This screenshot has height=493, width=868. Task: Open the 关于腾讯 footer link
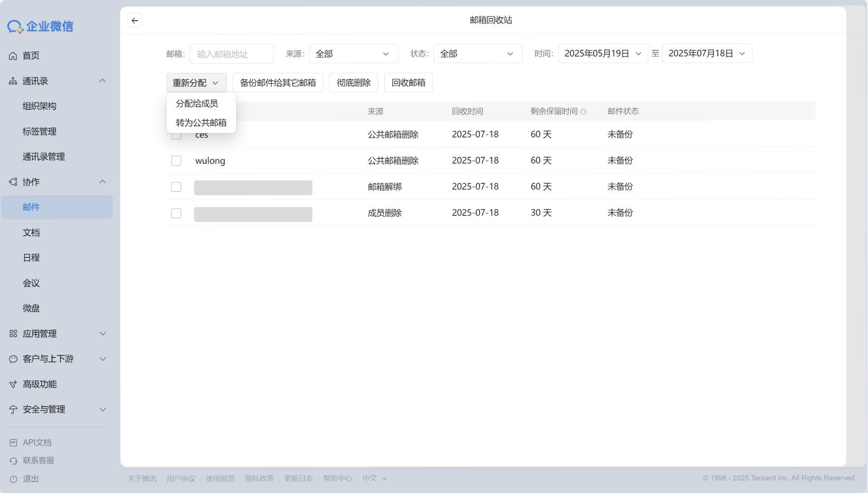pyautogui.click(x=142, y=478)
